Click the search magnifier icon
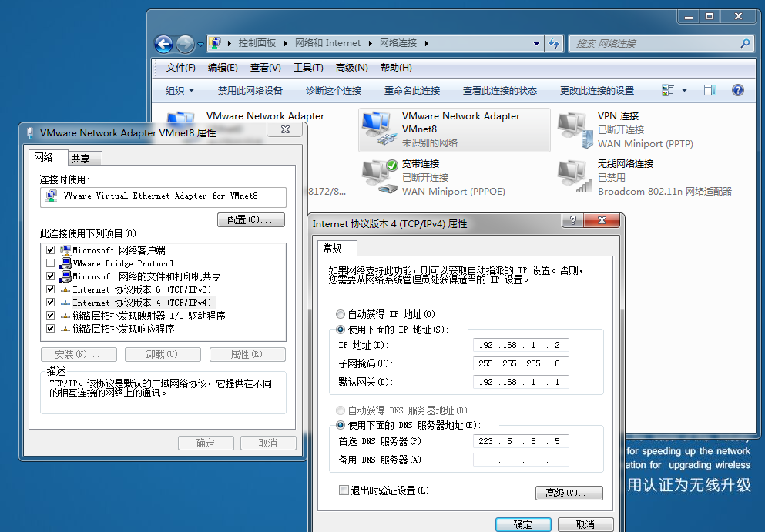The height and width of the screenshot is (532, 765). click(745, 43)
